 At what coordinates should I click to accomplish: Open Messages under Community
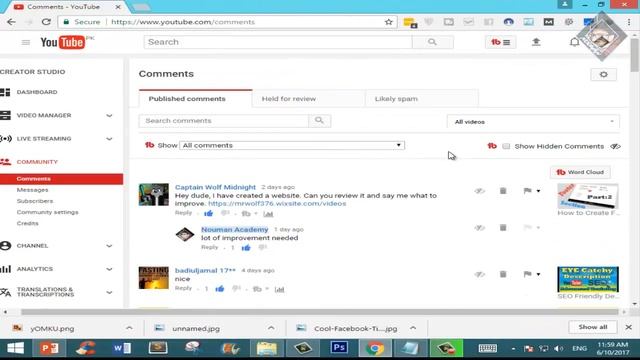(x=32, y=190)
